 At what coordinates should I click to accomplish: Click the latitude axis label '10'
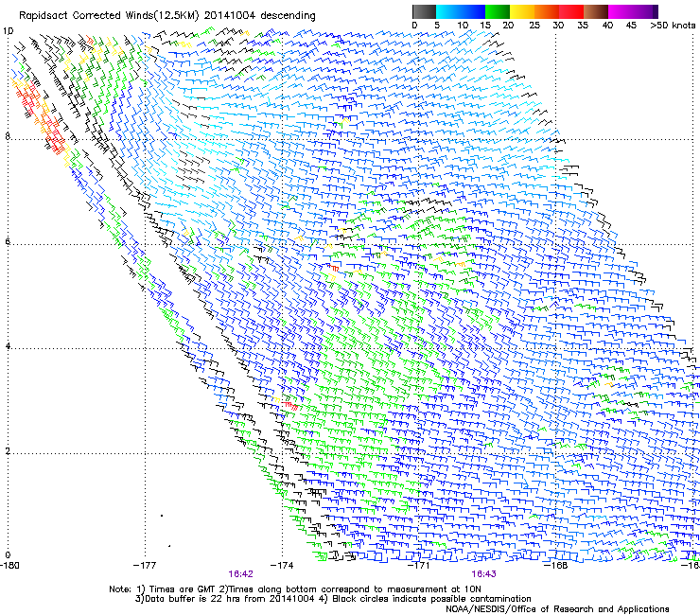click(x=8, y=31)
